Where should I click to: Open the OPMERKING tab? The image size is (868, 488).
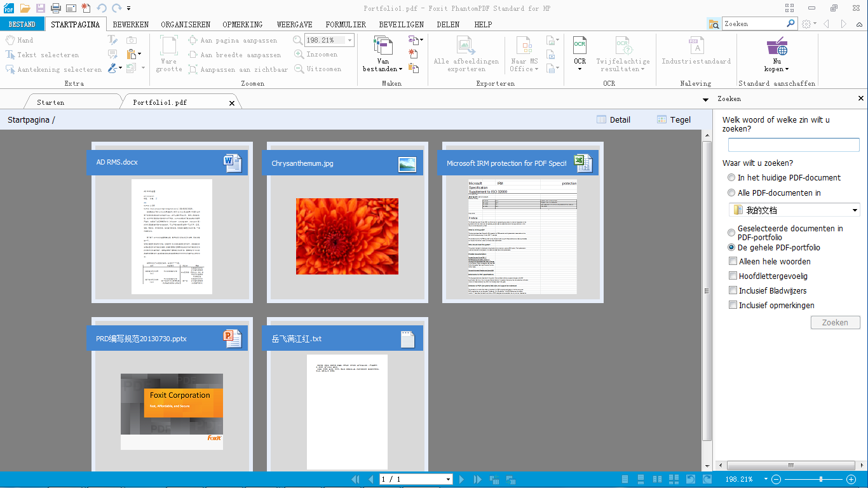[243, 25]
